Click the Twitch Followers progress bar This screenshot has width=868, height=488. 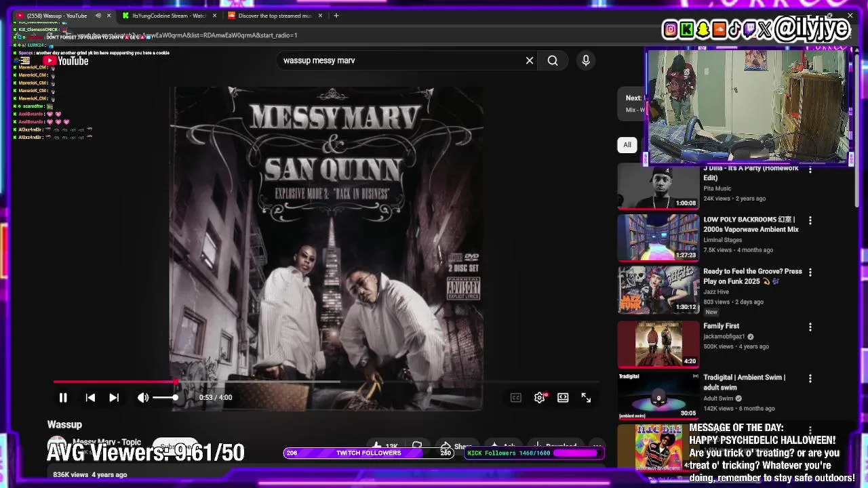[368, 453]
